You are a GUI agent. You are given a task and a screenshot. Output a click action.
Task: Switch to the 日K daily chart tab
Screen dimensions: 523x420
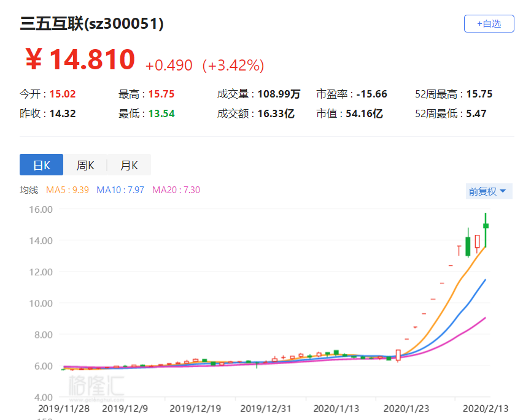[x=41, y=165]
